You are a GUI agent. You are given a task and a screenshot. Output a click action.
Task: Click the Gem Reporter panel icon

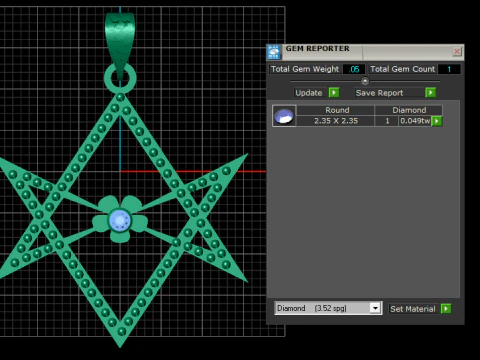click(x=274, y=52)
